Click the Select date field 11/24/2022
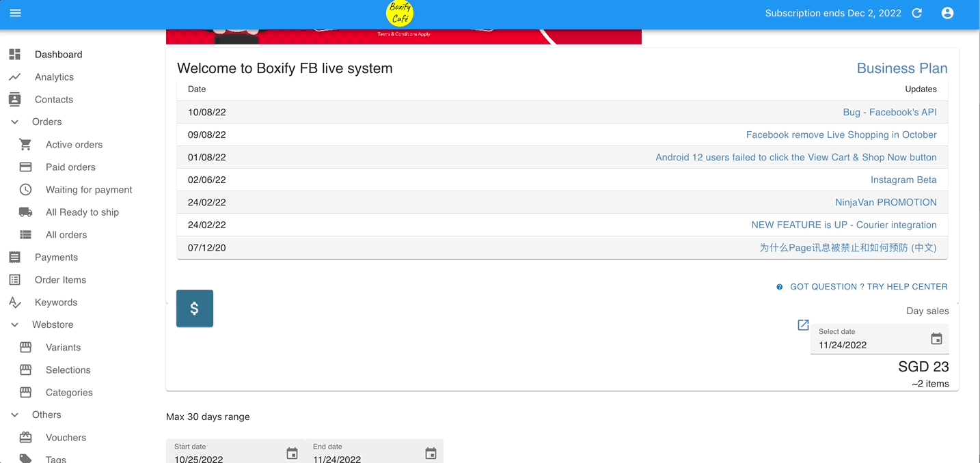 tap(880, 339)
